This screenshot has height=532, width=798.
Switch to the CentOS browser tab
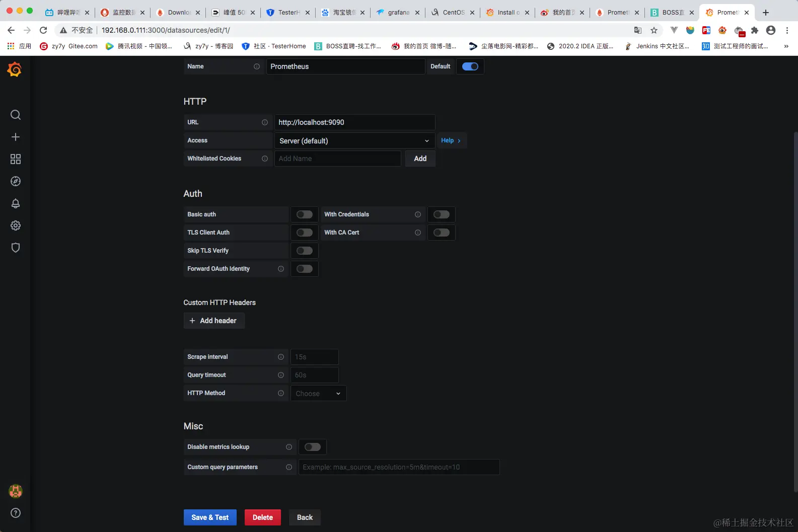[x=453, y=13]
